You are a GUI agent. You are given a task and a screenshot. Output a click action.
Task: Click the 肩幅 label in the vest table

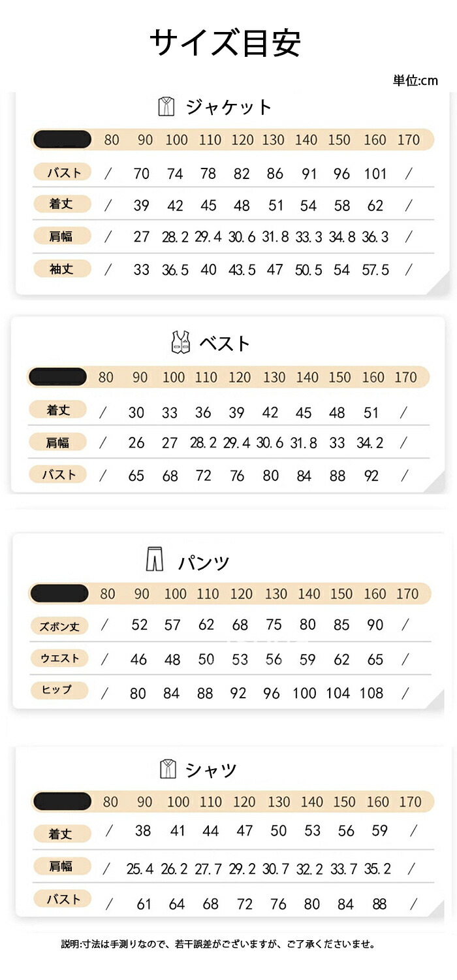[x=57, y=443]
